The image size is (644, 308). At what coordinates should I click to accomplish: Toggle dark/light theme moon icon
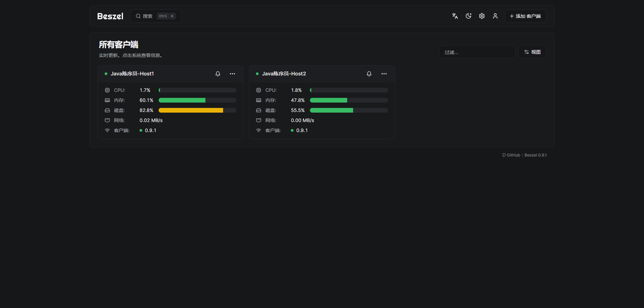[468, 16]
